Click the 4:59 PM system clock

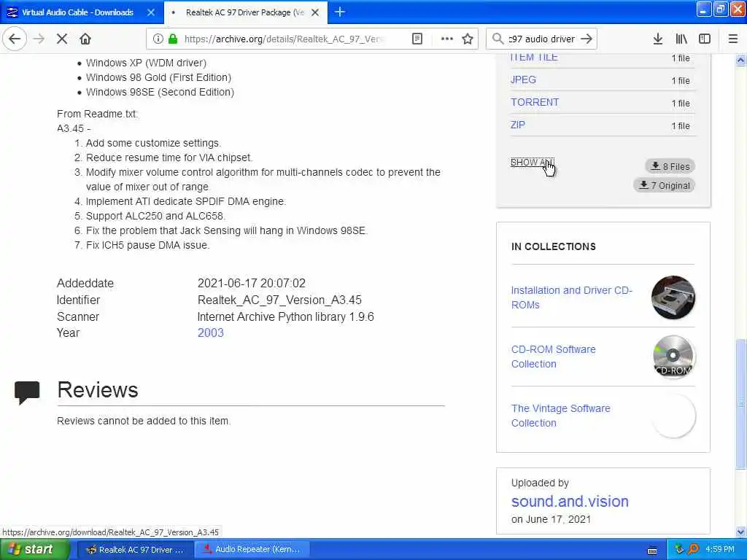(720, 550)
